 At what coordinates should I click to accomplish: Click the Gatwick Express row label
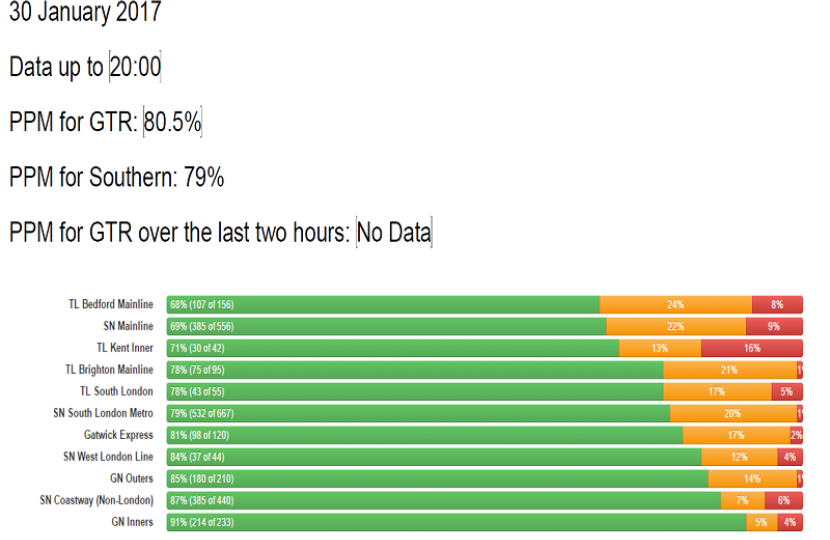tap(118, 435)
